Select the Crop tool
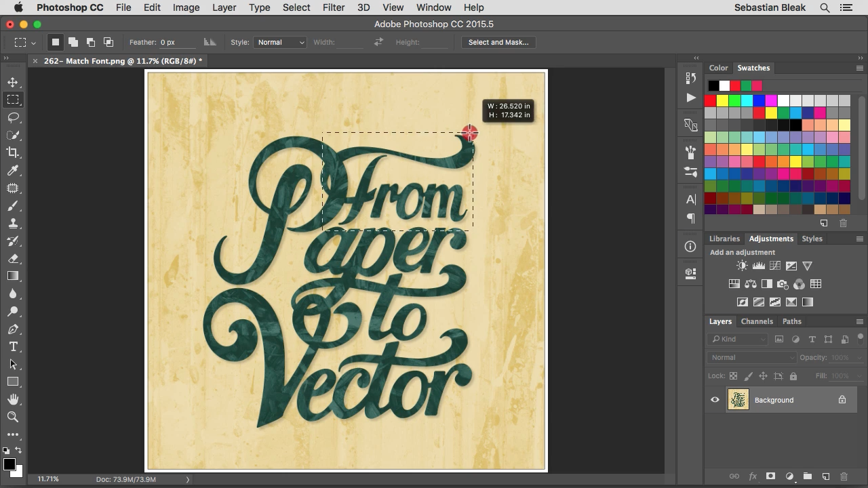This screenshot has height=488, width=868. point(13,152)
